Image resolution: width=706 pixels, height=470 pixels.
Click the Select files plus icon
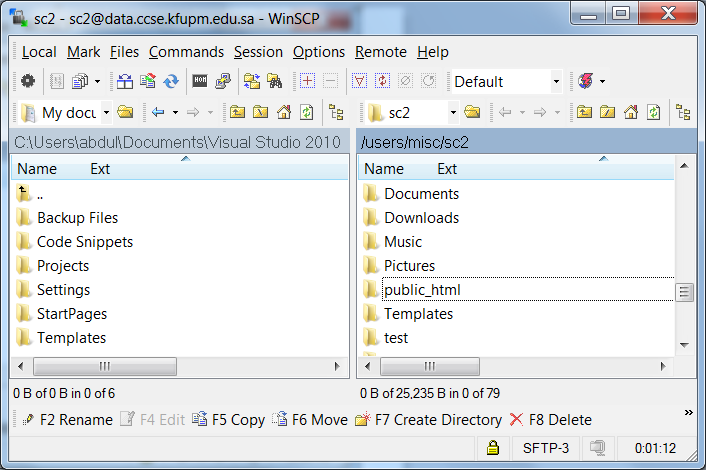point(308,81)
